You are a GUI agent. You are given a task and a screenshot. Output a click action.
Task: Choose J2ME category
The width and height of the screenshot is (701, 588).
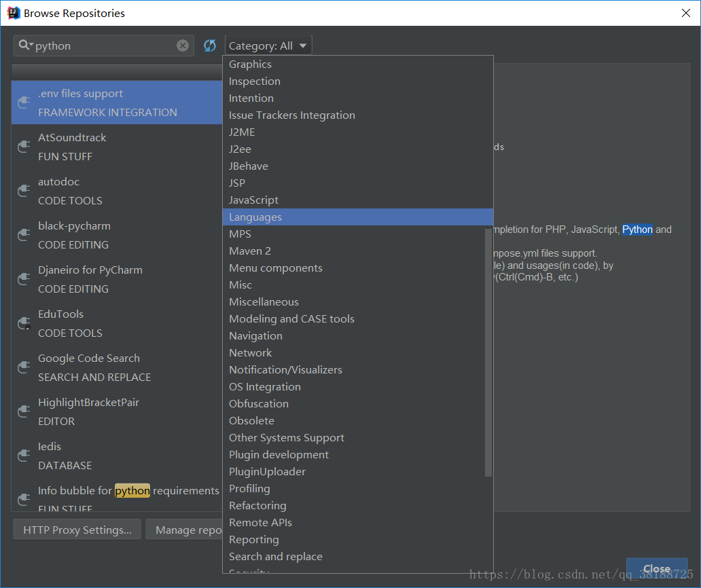pos(358,132)
